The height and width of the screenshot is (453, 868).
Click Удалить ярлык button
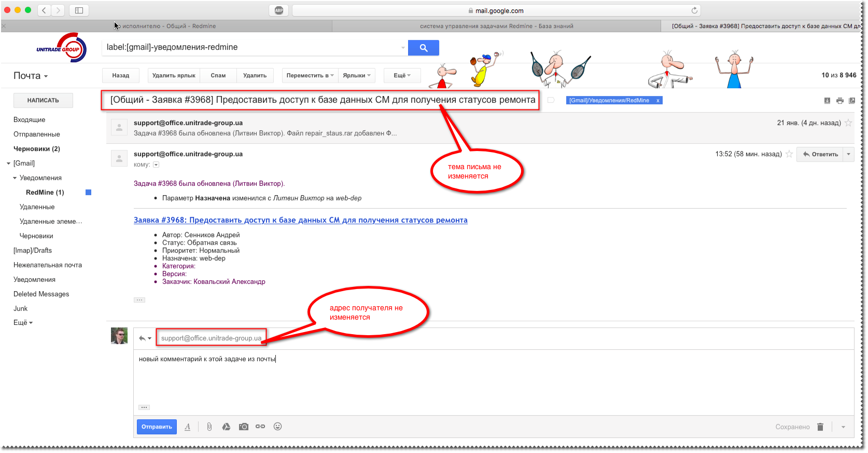pyautogui.click(x=174, y=76)
